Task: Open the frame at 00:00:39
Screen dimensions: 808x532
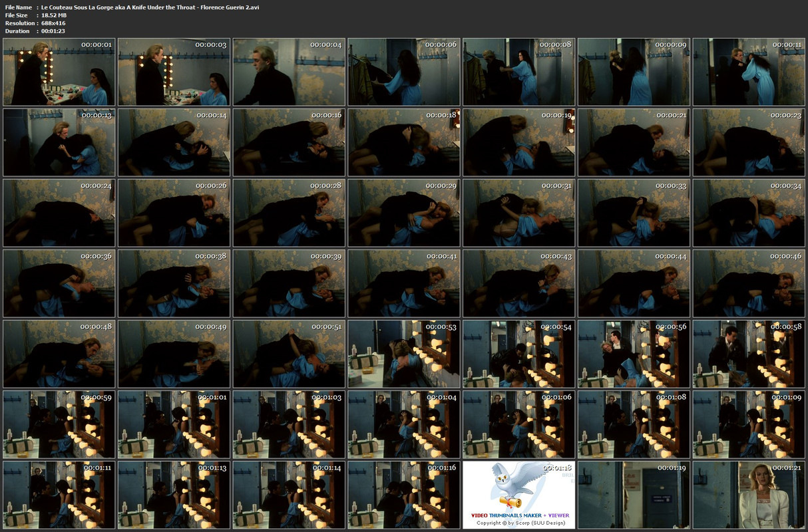Action: pyautogui.click(x=289, y=283)
